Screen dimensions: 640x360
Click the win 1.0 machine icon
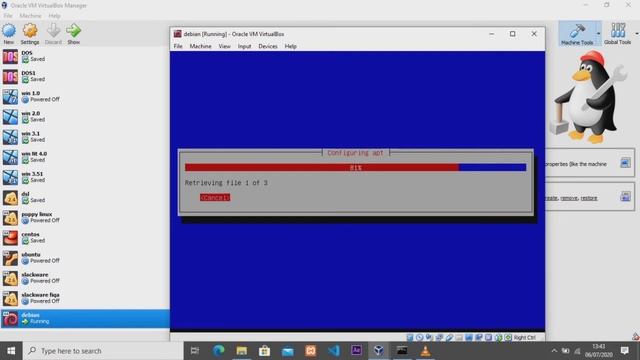[x=10, y=97]
